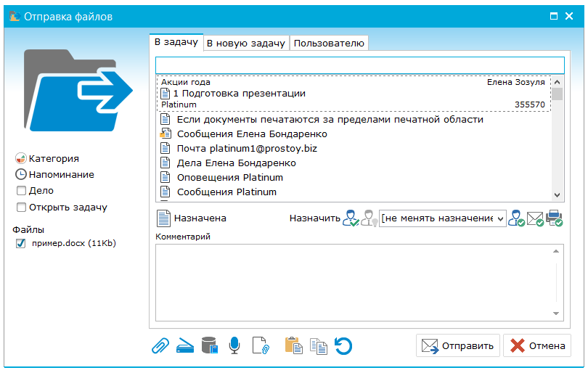The width and height of the screenshot is (588, 373).
Task: Select 'Если документы печатаются за пределами' task
Action: [354, 119]
